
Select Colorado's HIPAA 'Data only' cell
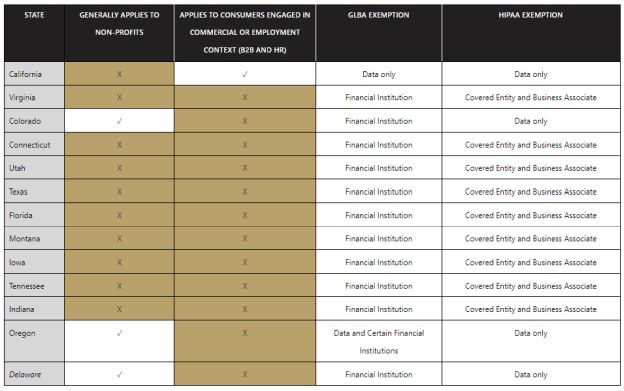[x=530, y=121]
